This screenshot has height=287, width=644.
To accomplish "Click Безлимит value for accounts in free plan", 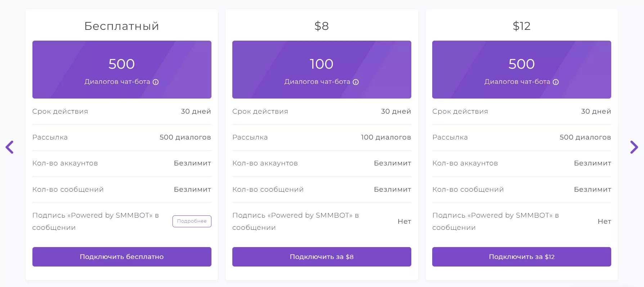I will (192, 163).
